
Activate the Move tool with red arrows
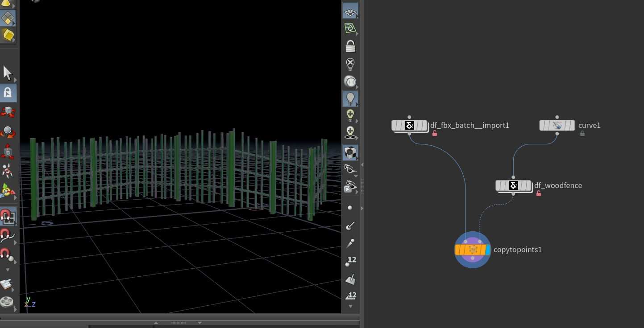pos(8,112)
